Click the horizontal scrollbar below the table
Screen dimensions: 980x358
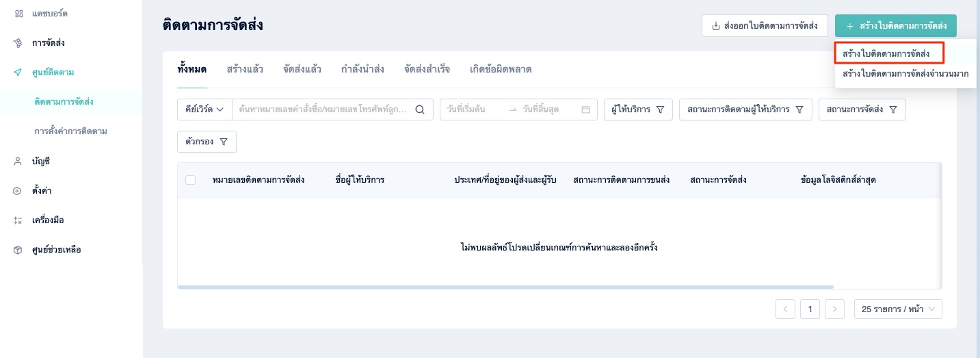[505, 287]
